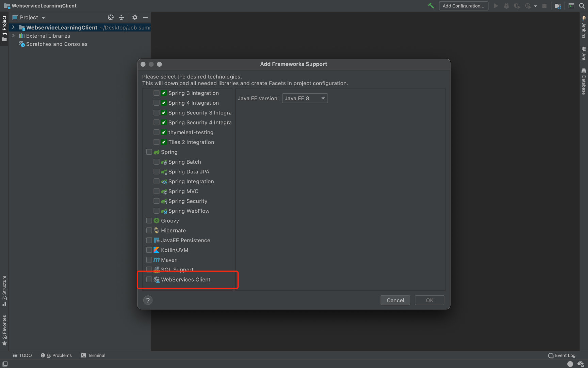Select Spring 3 Integration row
This screenshot has width=588, height=368.
point(187,93)
